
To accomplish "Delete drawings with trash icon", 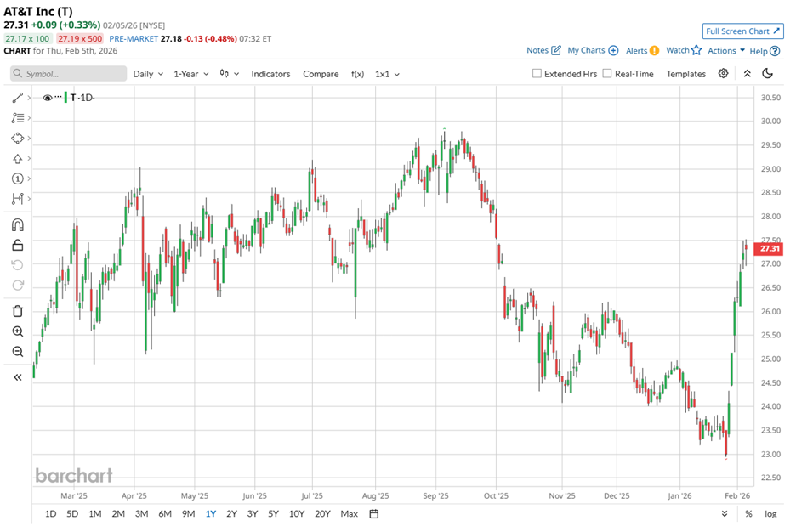I will (x=17, y=311).
